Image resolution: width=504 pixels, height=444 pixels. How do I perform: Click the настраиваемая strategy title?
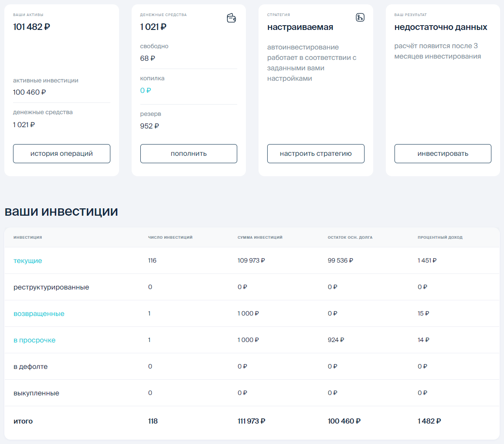pyautogui.click(x=300, y=26)
